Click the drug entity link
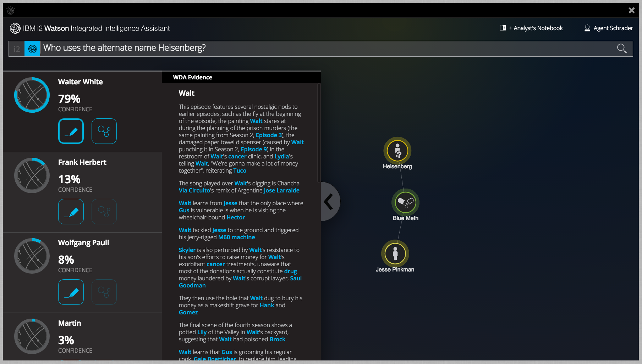The height and width of the screenshot is (364, 642). coord(290,271)
